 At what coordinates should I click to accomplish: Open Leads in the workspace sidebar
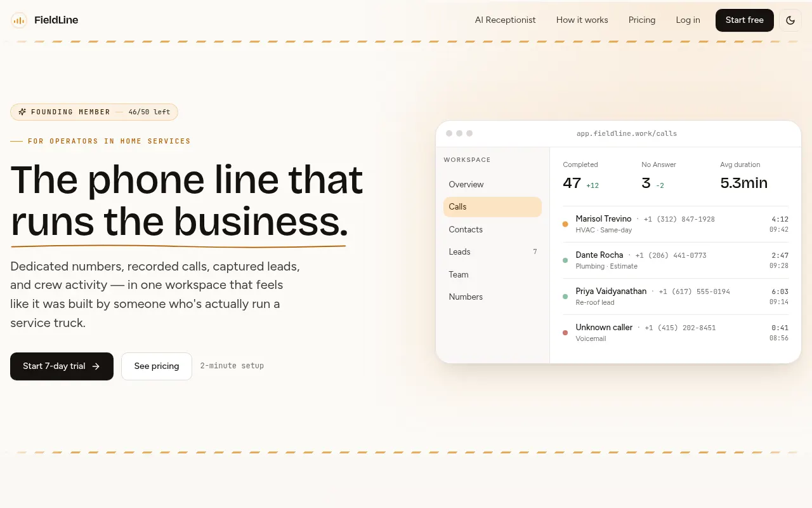click(x=492, y=252)
